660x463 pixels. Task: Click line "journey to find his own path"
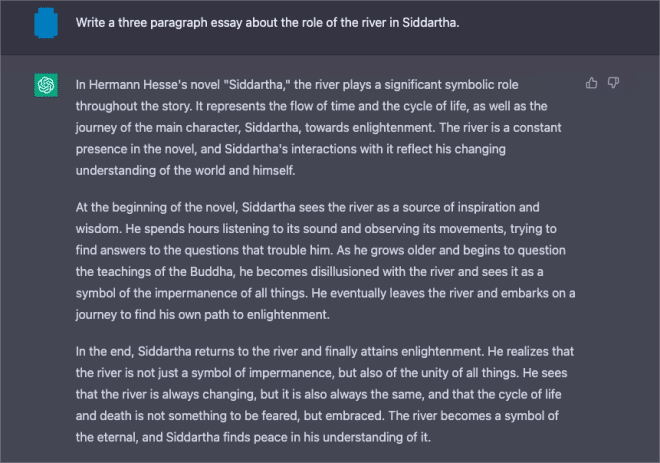point(202,314)
